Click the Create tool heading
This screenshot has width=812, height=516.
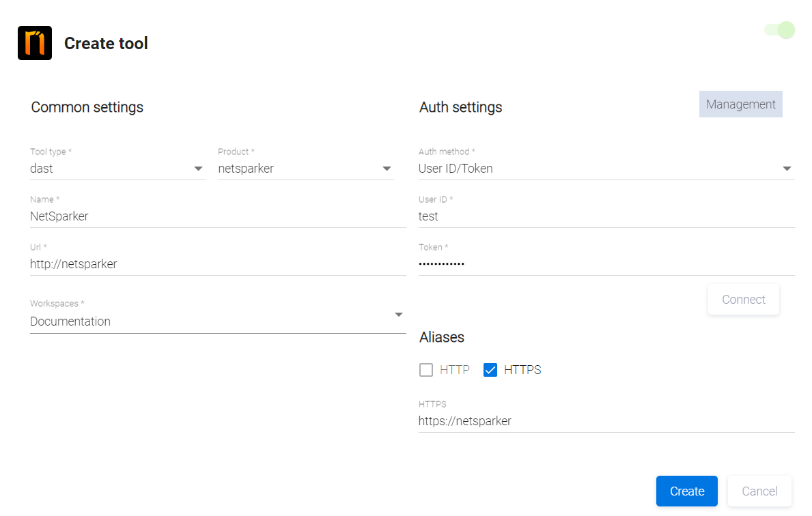106,44
